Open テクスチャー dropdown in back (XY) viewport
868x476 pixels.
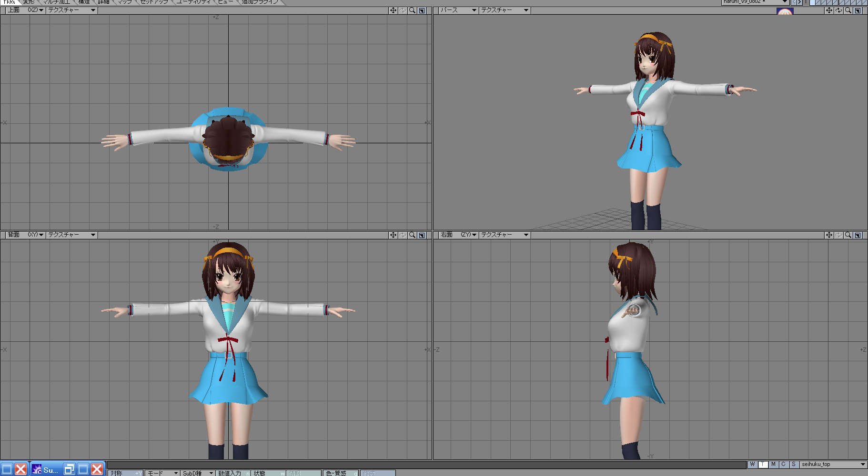(x=72, y=235)
